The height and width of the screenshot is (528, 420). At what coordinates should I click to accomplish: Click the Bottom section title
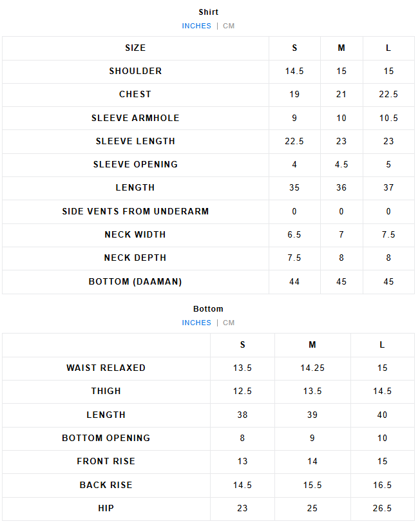click(x=208, y=308)
